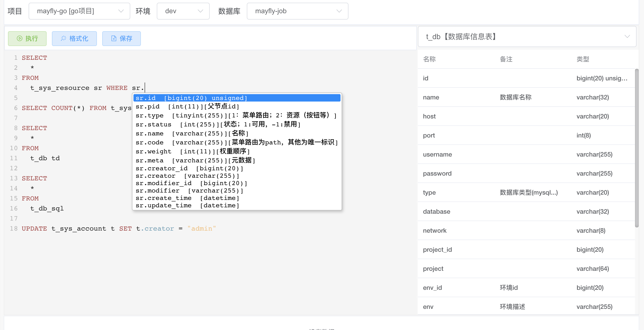Click the 执行 (execute) button
Screen dimensions: 644x330
(27, 39)
